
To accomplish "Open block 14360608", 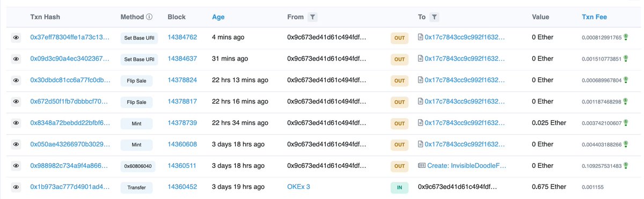I will (182, 144).
